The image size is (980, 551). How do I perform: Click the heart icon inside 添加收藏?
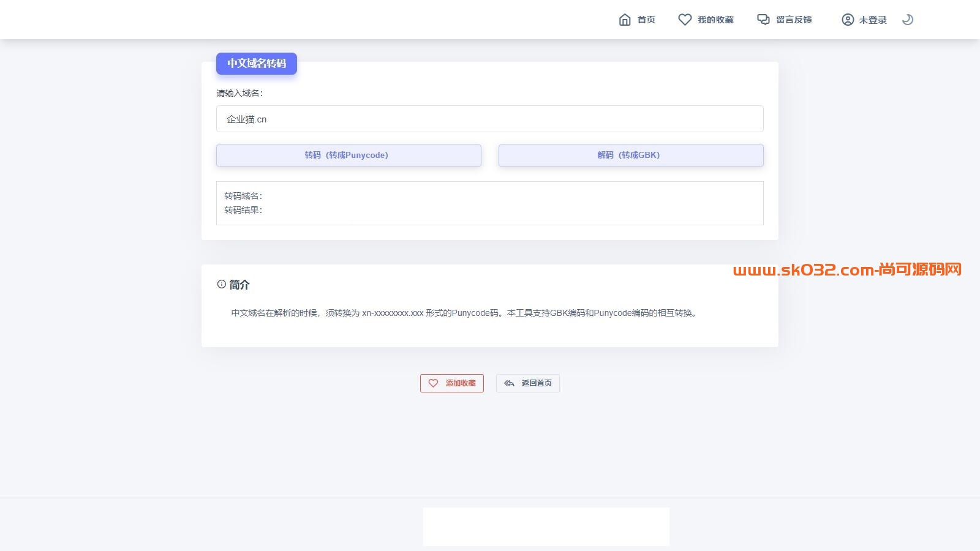(x=433, y=383)
